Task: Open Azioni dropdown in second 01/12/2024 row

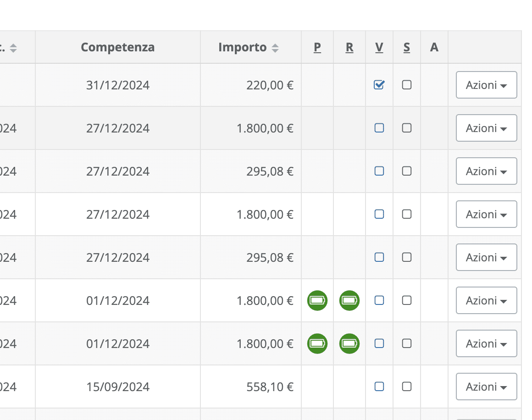Action: coord(486,344)
